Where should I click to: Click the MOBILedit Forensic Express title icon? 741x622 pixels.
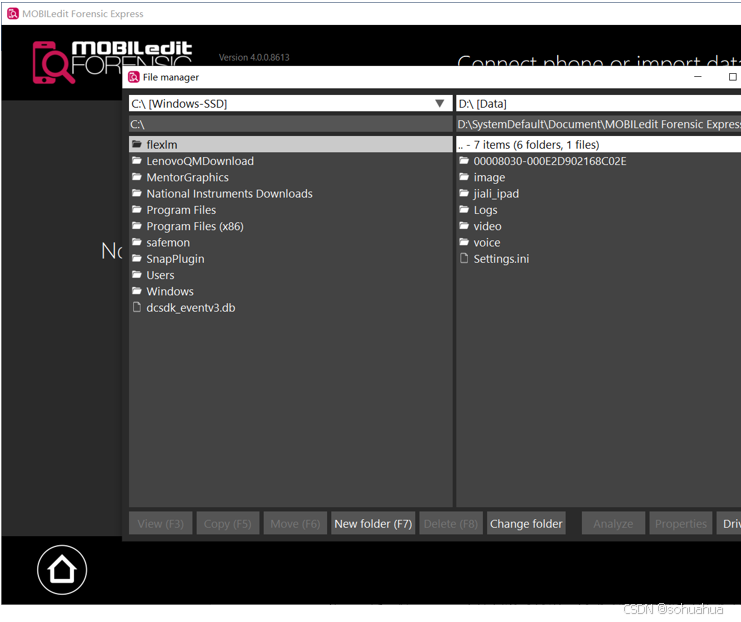(13, 14)
